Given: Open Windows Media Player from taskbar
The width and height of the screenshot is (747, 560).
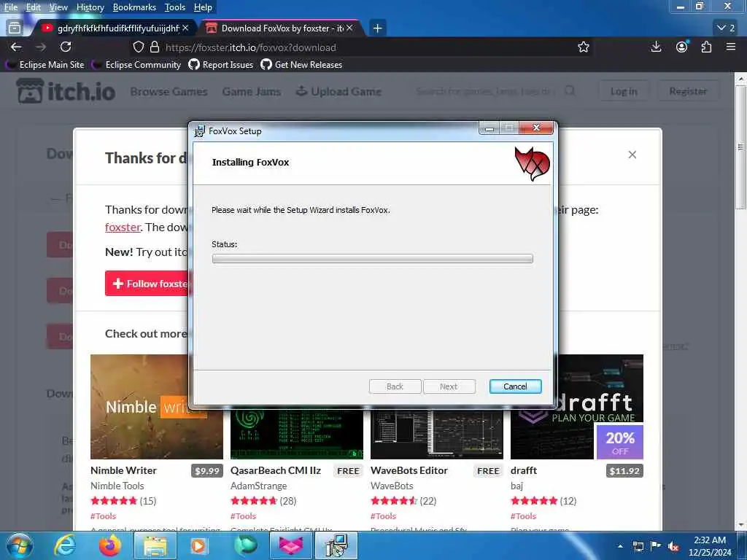Looking at the screenshot, I should coord(200,545).
